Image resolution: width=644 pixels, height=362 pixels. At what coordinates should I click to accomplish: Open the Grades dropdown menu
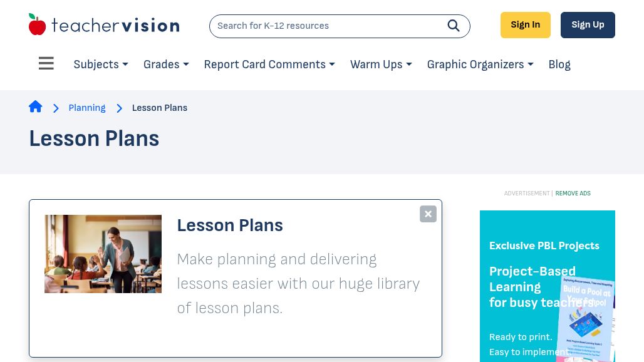pyautogui.click(x=166, y=65)
